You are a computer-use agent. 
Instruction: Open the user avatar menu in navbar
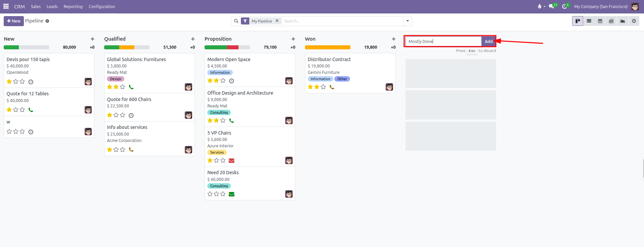click(x=635, y=6)
